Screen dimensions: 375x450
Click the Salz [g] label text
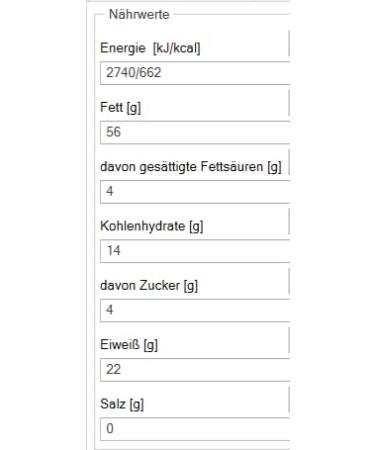point(122,404)
